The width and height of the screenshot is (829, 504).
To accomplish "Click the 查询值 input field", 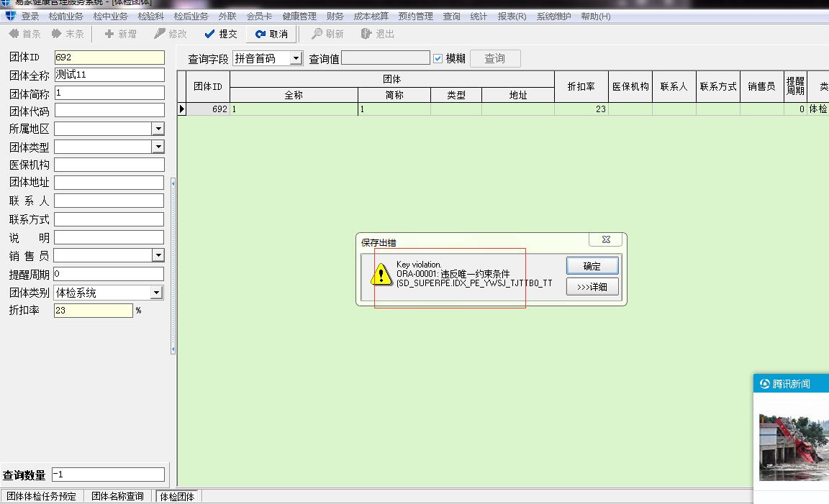I will (386, 58).
